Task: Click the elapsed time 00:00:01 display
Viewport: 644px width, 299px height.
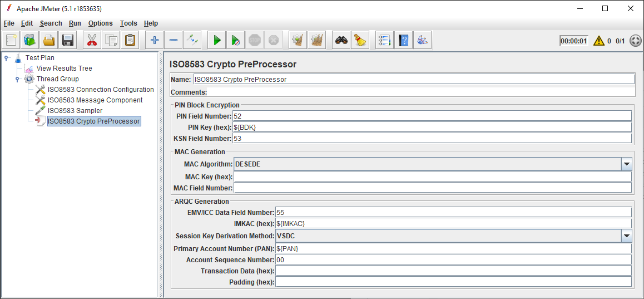Action: [574, 41]
